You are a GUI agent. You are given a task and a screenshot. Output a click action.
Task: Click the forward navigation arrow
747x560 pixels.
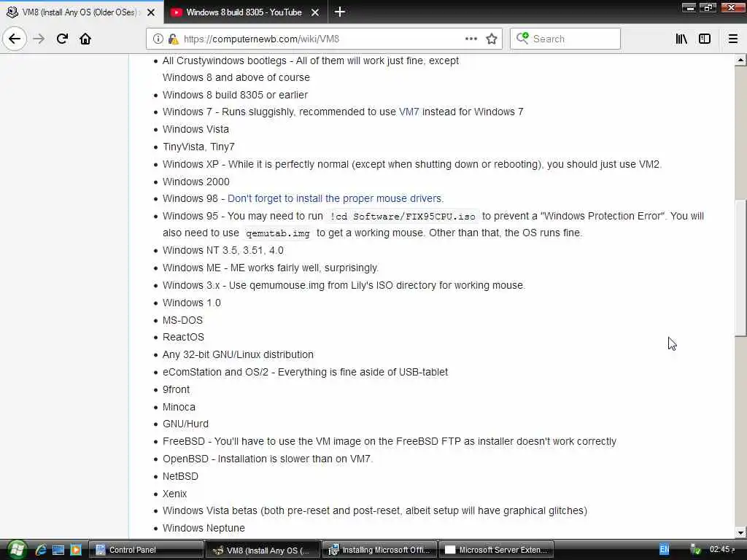(39, 39)
